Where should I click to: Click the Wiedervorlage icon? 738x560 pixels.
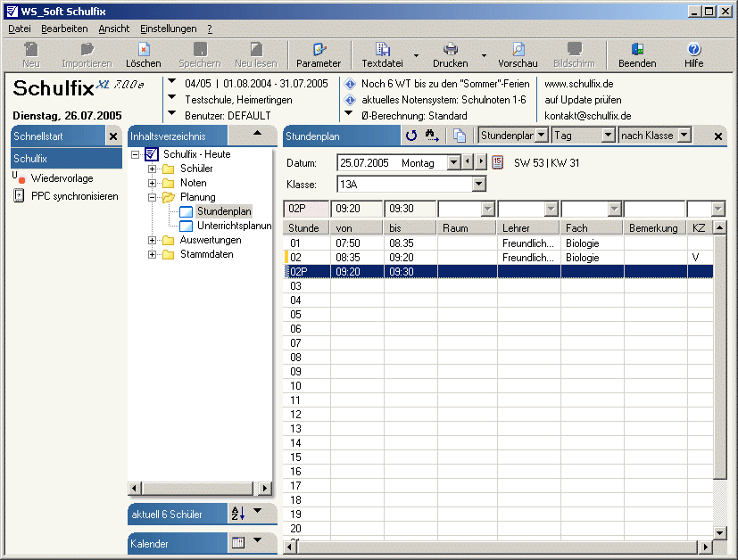[19, 177]
